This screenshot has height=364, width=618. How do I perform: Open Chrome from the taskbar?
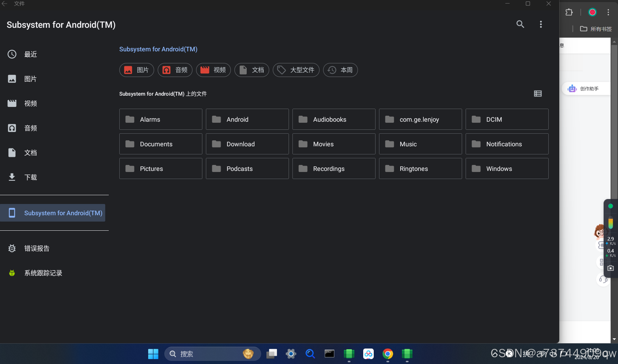(x=388, y=354)
